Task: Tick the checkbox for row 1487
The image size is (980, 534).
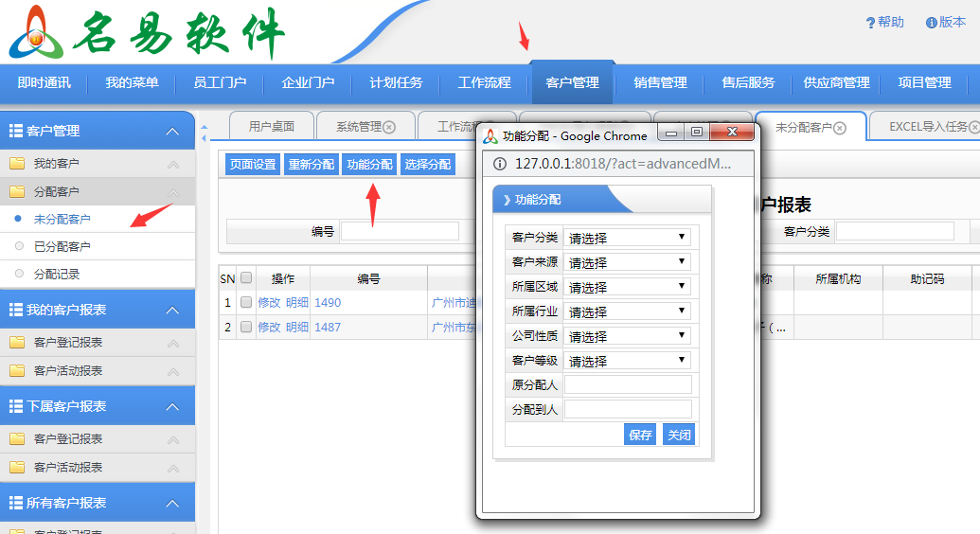Action: pyautogui.click(x=246, y=328)
